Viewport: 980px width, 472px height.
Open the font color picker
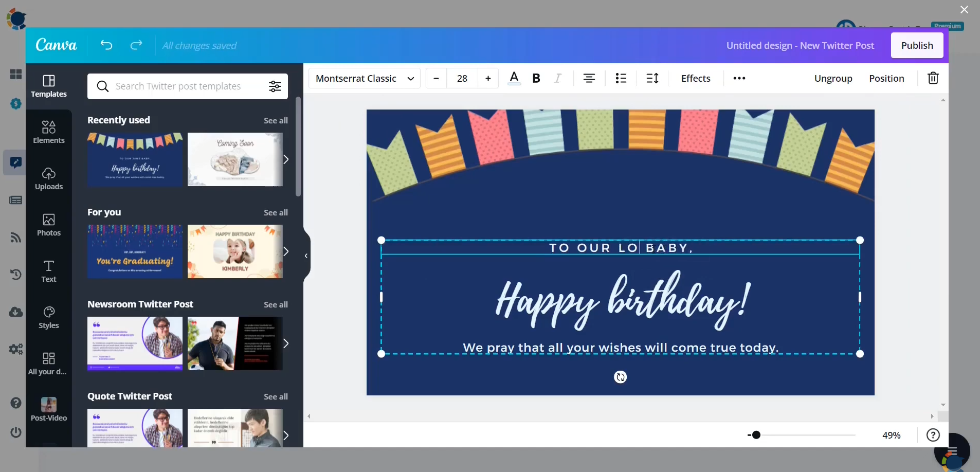[514, 78]
